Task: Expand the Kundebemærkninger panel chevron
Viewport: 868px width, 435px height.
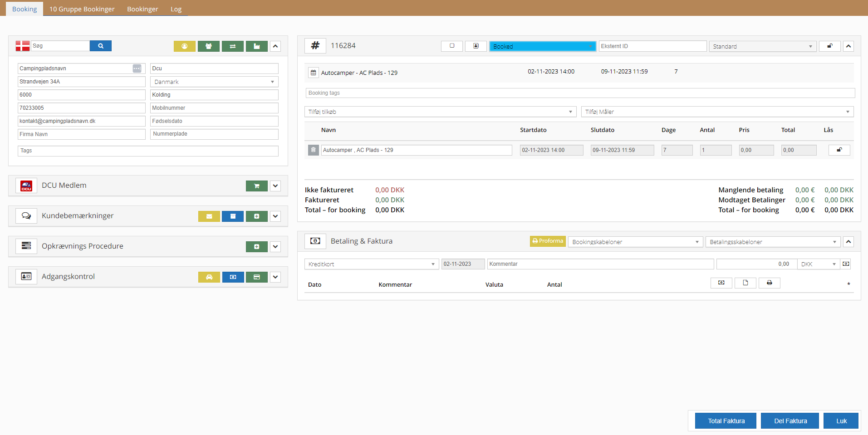Action: click(275, 216)
